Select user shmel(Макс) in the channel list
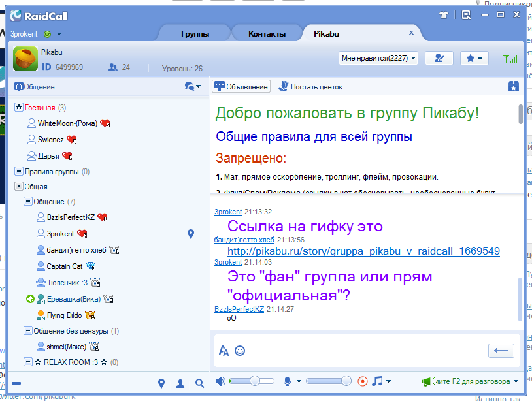 (67, 346)
